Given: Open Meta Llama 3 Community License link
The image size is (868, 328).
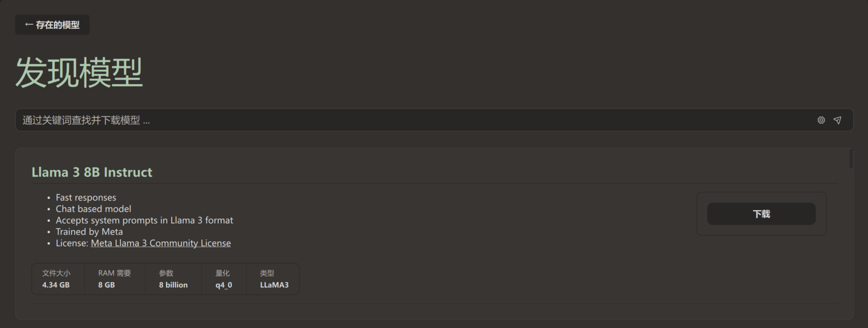Looking at the screenshot, I should (160, 243).
